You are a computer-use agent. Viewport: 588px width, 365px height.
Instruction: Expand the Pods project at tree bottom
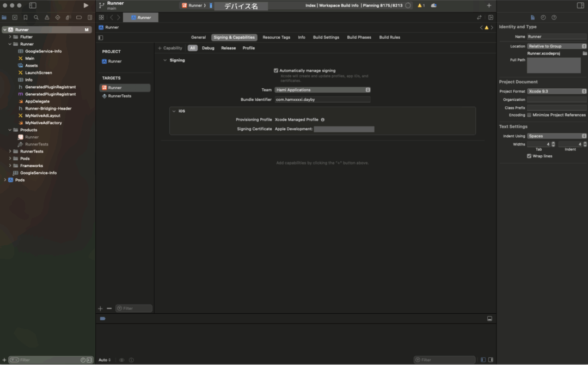click(5, 180)
